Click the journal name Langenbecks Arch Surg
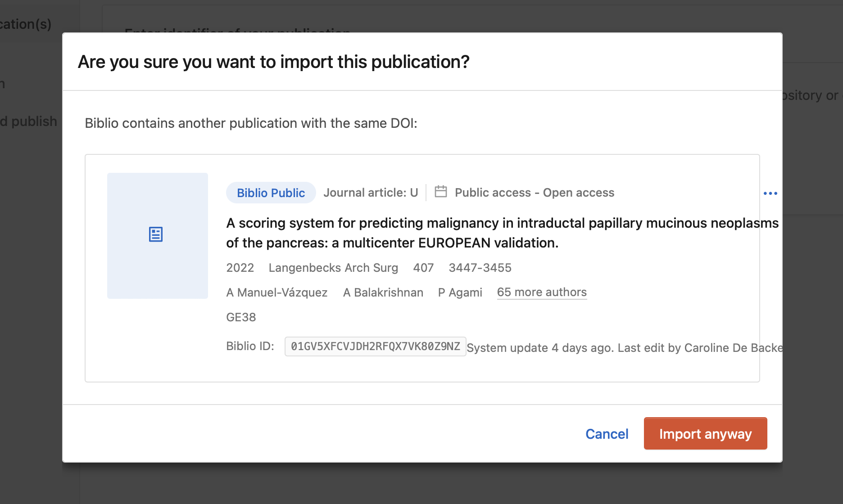 tap(333, 267)
